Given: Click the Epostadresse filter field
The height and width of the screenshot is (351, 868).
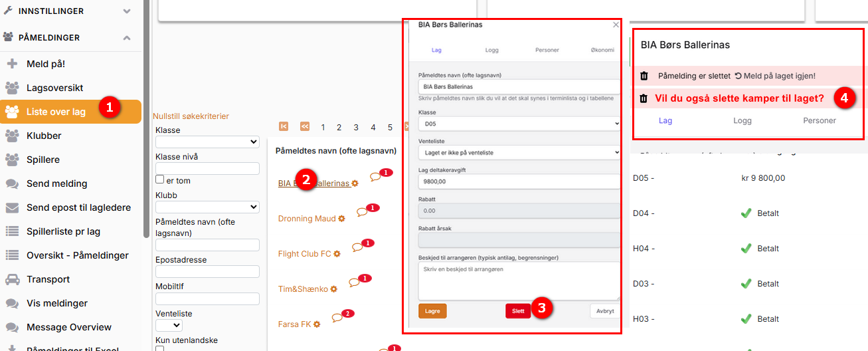Looking at the screenshot, I should pyautogui.click(x=207, y=271).
